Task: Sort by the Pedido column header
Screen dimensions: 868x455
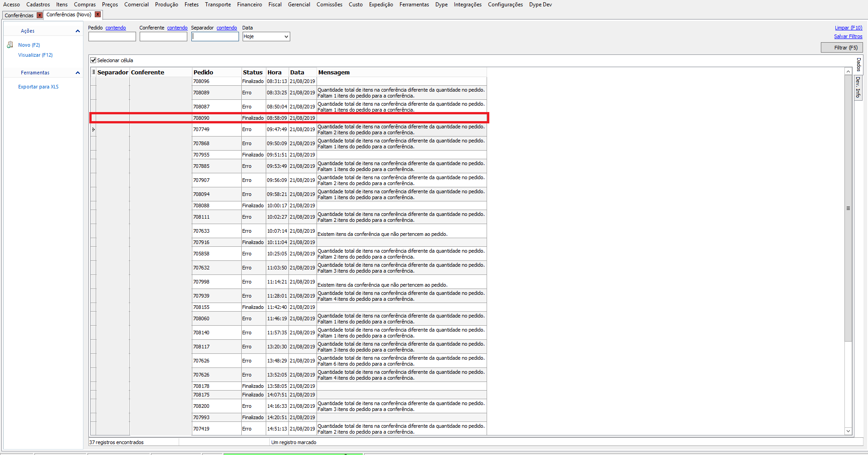Action: [x=216, y=72]
